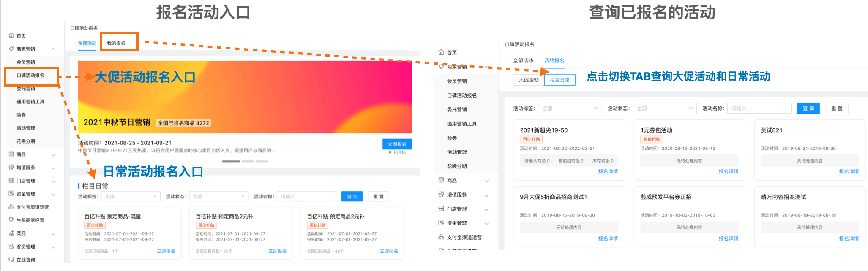Click the 支付宝渠道运营 icon in left panel sidebar

pyautogui.click(x=11, y=207)
